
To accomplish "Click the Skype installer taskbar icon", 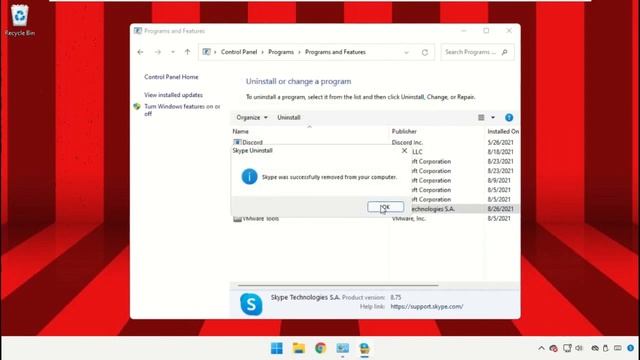I will [364, 348].
